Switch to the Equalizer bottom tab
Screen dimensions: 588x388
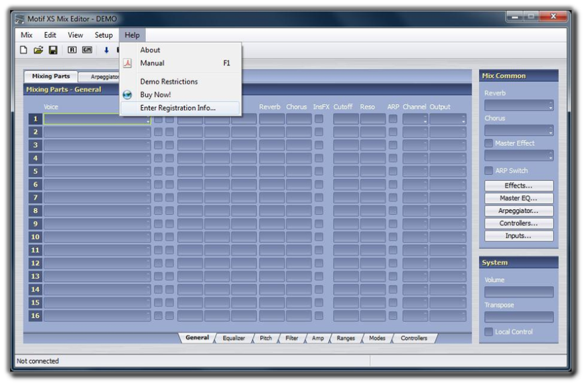point(234,338)
